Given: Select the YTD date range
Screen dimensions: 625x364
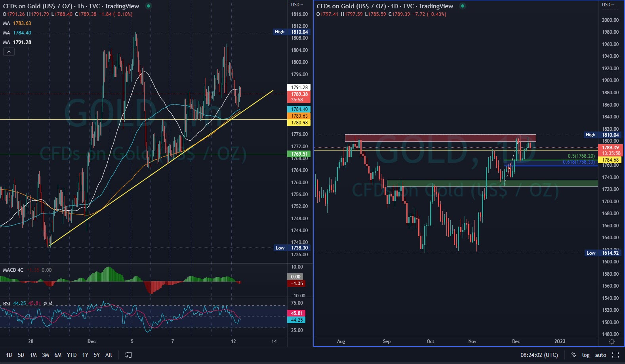Looking at the screenshot, I should [x=72, y=355].
